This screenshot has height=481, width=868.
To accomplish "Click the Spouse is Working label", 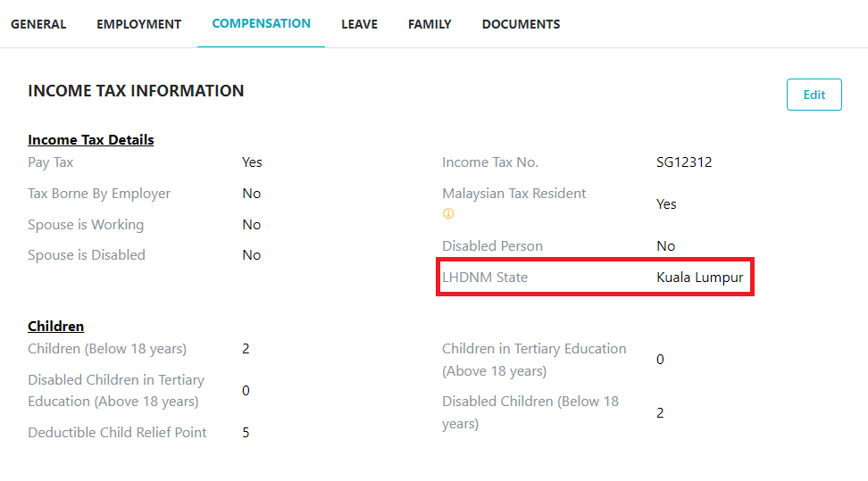I will (x=86, y=225).
